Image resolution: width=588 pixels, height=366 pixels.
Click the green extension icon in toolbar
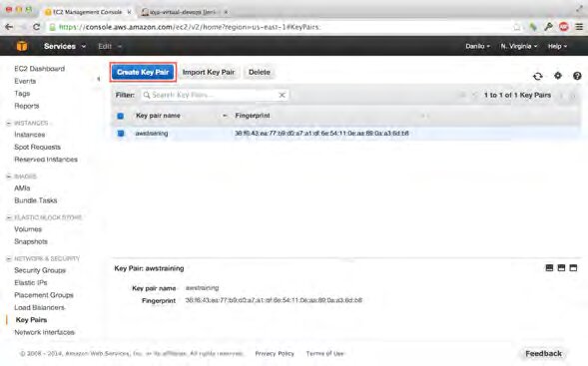533,27
